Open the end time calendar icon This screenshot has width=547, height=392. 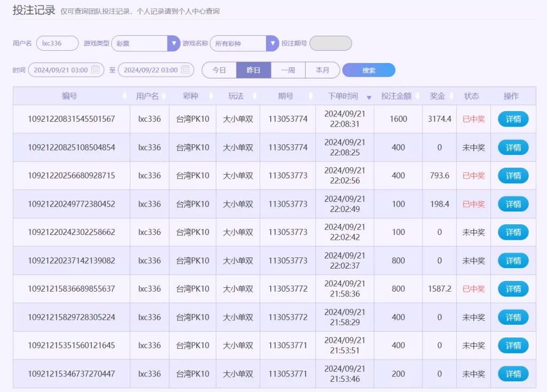coord(185,69)
